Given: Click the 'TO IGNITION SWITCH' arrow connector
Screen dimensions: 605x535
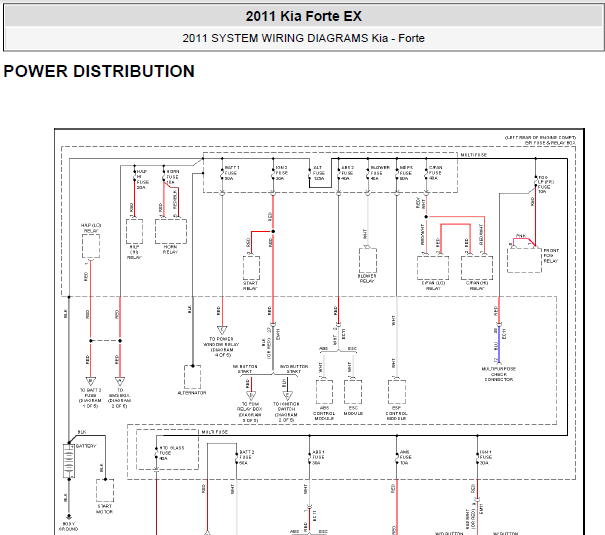Looking at the screenshot, I should click(287, 395).
